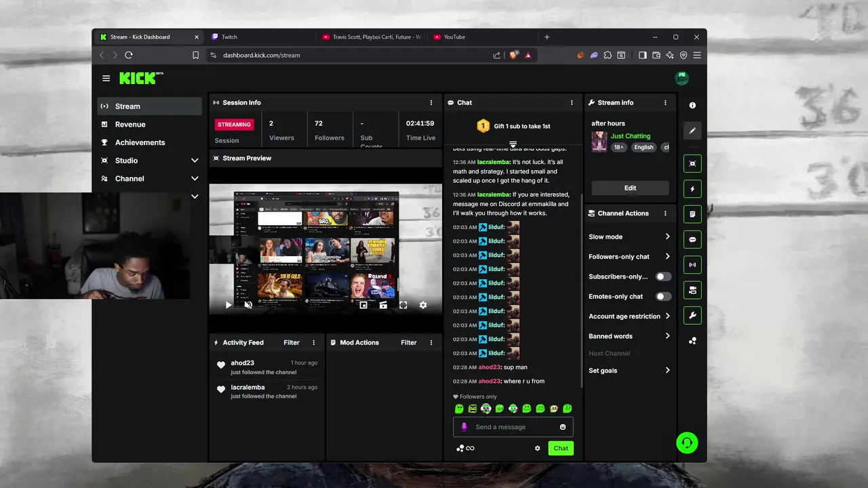Click the ahod23 username in sup man message
The width and height of the screenshot is (868, 488).
490,367
